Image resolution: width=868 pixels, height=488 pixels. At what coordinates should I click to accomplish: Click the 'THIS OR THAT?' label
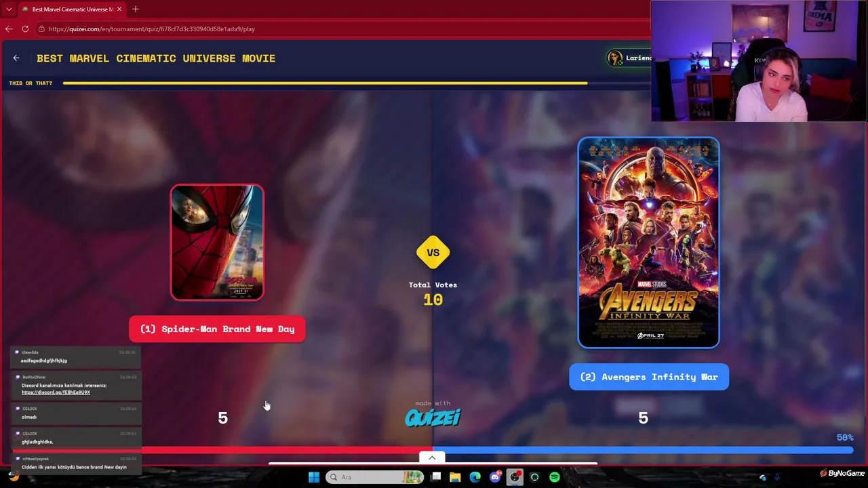[31, 83]
